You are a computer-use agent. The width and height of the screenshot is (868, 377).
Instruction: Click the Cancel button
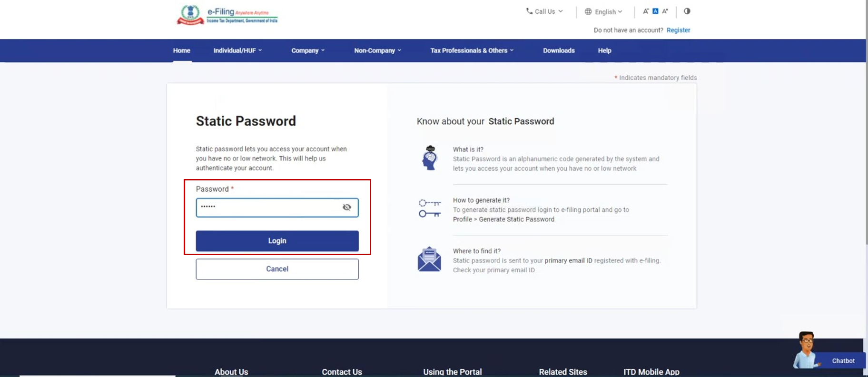coord(277,269)
